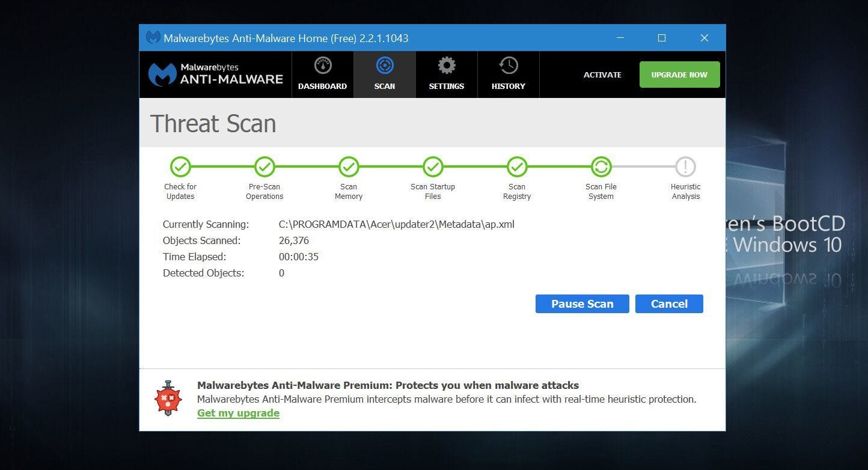Click the red malware mascot icon

click(168, 398)
